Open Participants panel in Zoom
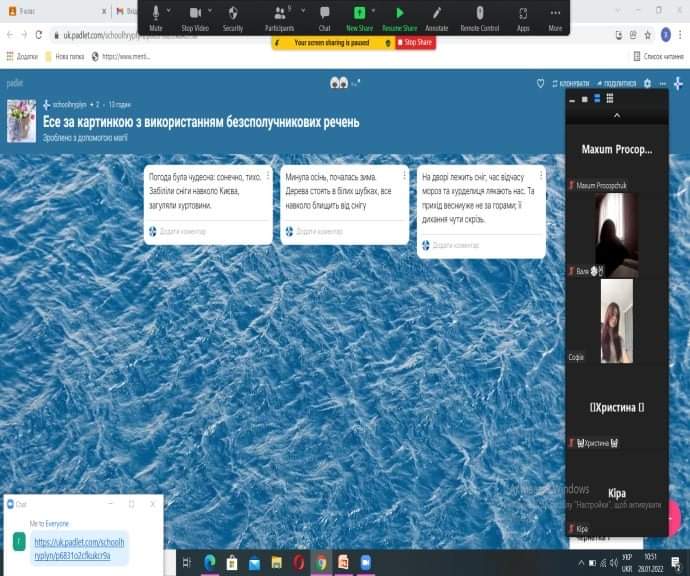 click(279, 18)
